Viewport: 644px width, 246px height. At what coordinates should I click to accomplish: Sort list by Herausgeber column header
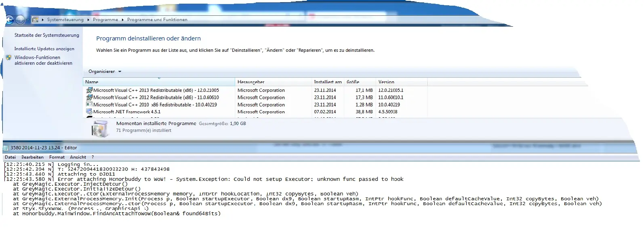point(274,82)
